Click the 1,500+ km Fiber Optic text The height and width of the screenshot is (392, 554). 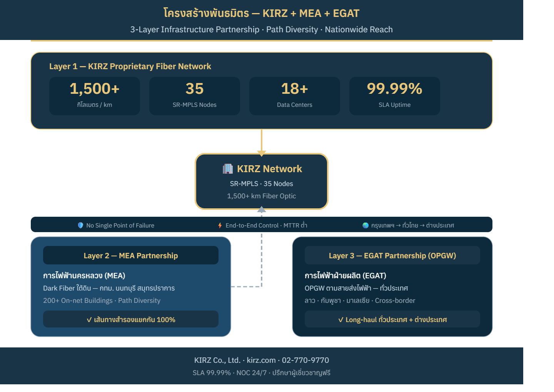tap(262, 196)
